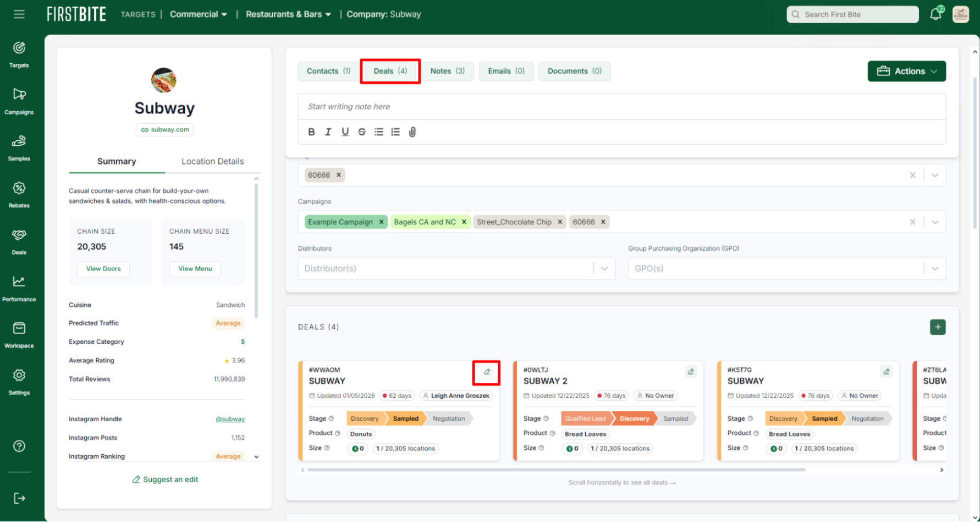Click View Menu button
This screenshot has width=980, height=523.
tap(195, 269)
